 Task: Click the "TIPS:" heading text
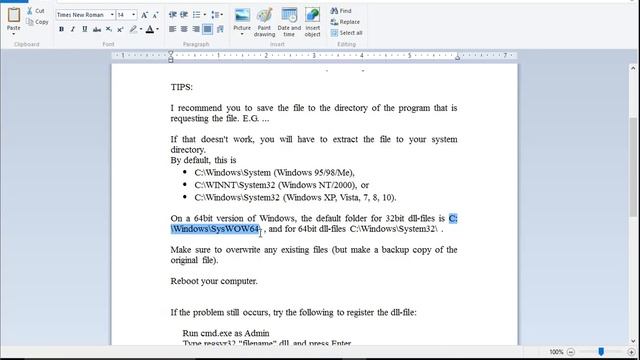tap(182, 87)
